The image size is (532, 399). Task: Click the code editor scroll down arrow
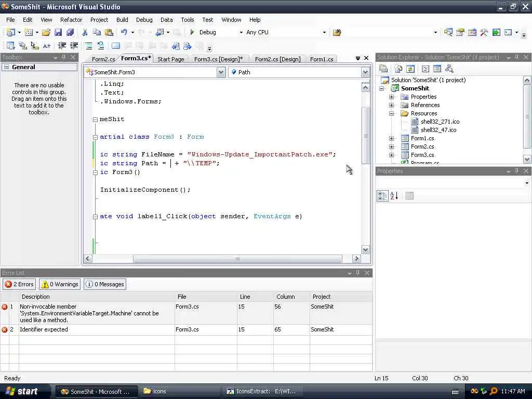[x=365, y=250]
